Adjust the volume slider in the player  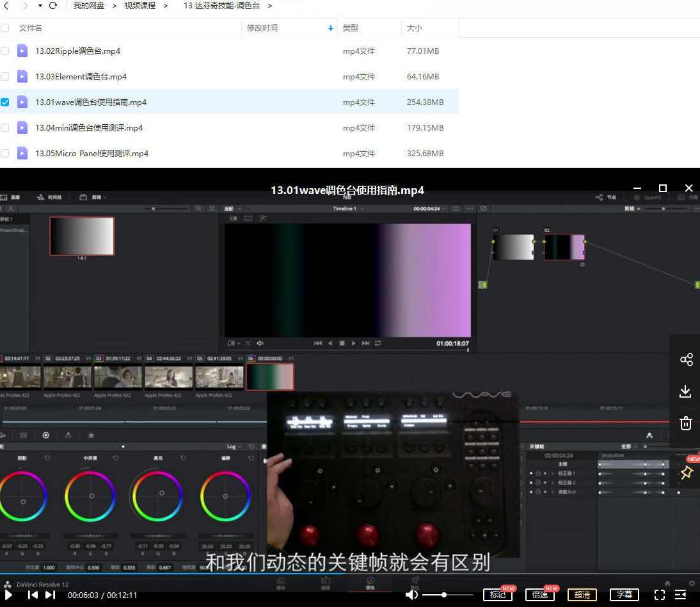click(x=444, y=595)
